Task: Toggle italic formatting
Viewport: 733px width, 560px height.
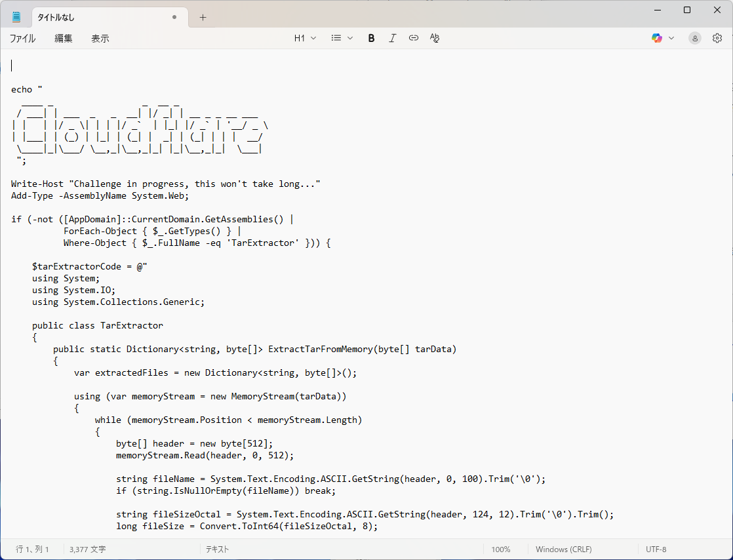Action: (392, 38)
